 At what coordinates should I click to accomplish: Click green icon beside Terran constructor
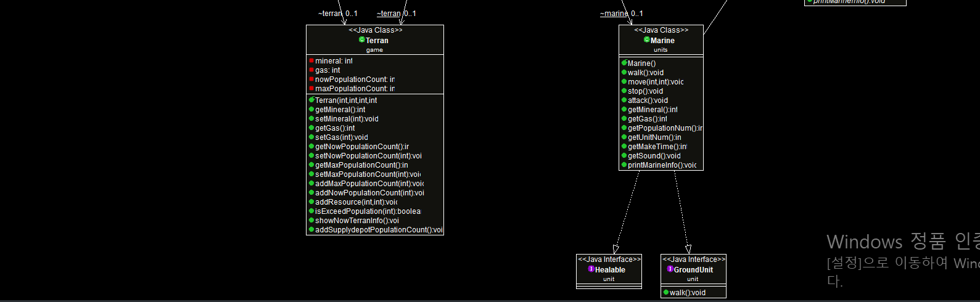[311, 100]
